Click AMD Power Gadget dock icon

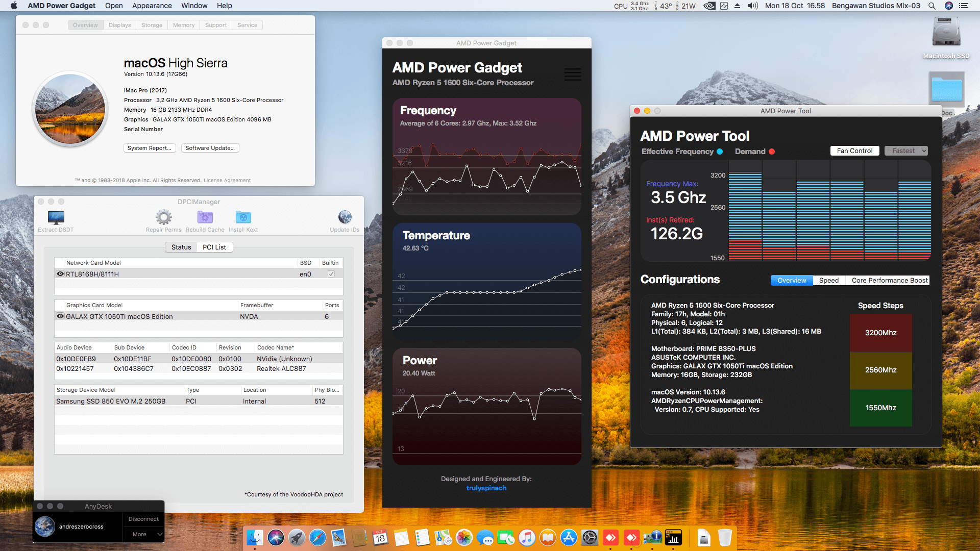click(x=673, y=537)
